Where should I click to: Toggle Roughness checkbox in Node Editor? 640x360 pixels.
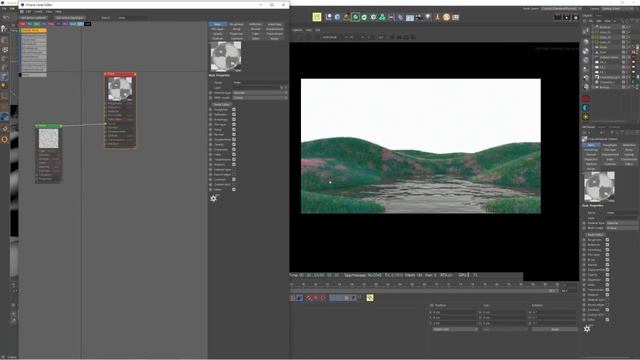point(234,109)
